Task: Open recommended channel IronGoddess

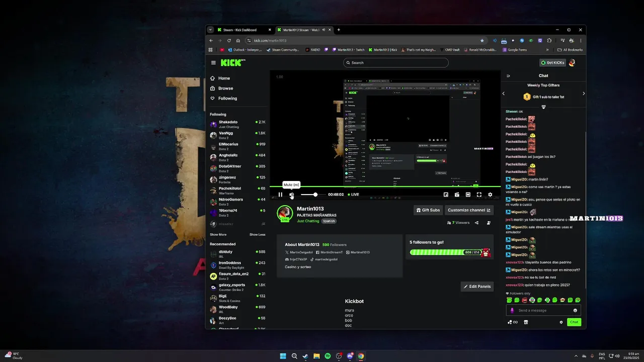Action: click(237, 265)
